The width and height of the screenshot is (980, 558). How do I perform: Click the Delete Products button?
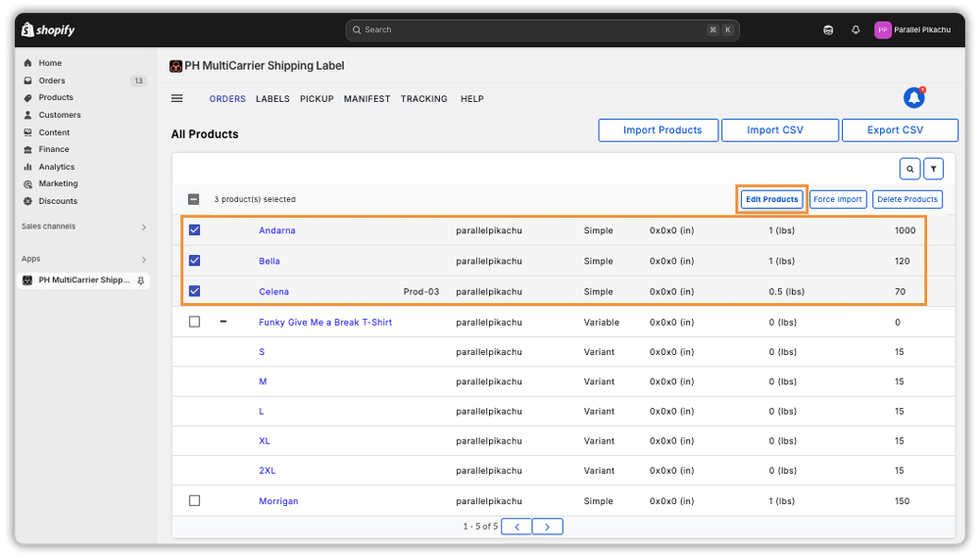click(x=906, y=199)
